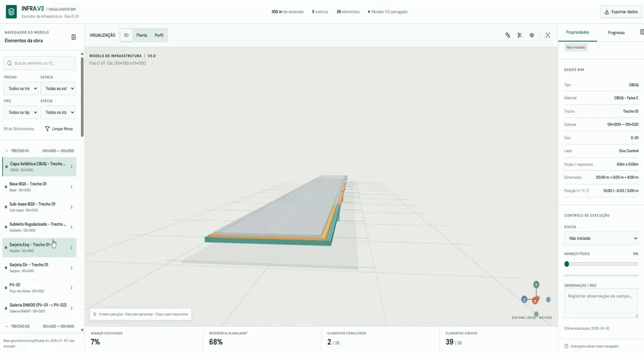The height and width of the screenshot is (353, 644).
Task: Switch to Planta view
Action: pos(141,35)
